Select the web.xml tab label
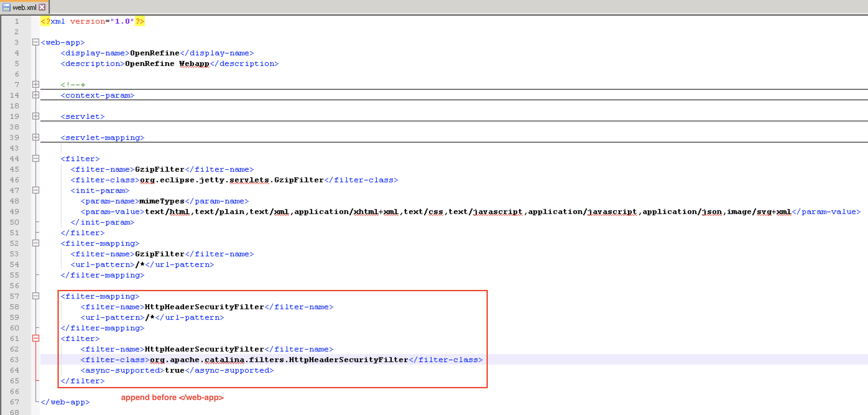Screen dimensions: 868x415 click(24, 7)
